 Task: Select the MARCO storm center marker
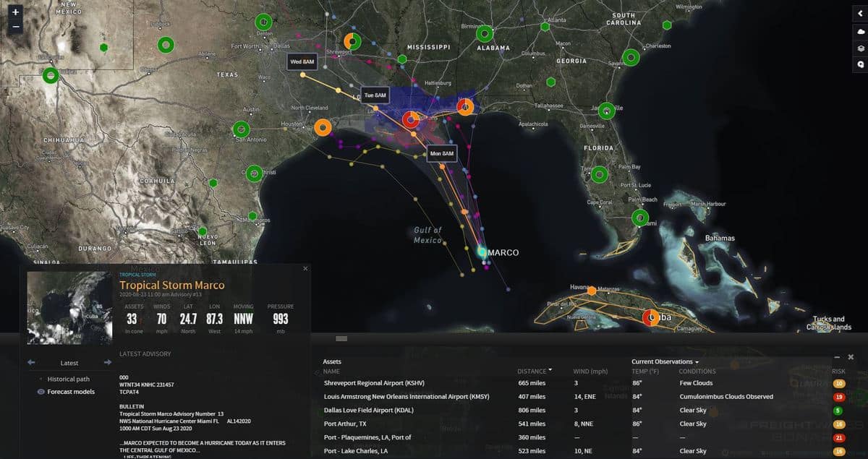pos(482,252)
